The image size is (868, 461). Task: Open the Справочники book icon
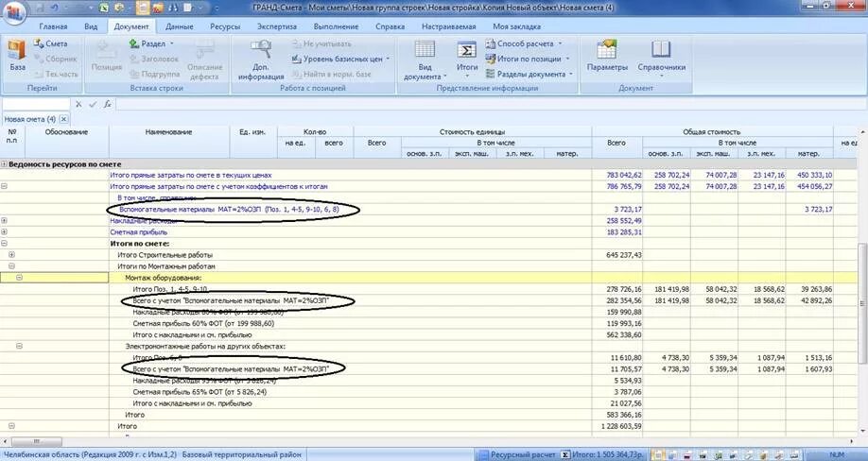(x=660, y=49)
